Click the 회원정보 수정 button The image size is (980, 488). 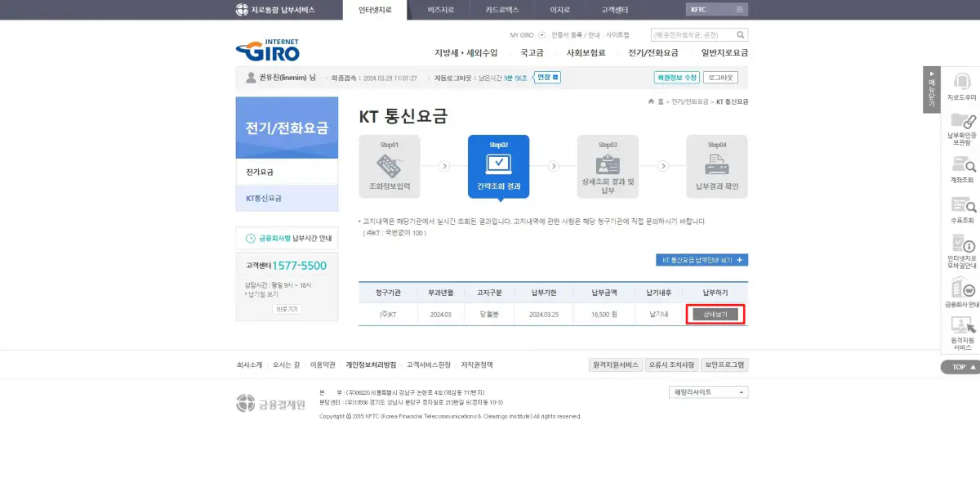(x=677, y=78)
